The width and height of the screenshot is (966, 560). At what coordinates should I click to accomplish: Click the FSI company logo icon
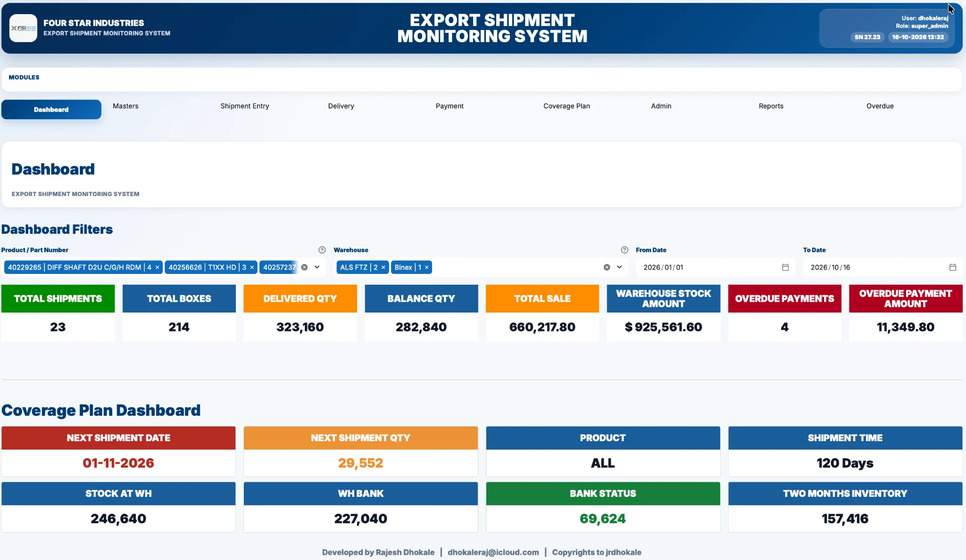[23, 28]
